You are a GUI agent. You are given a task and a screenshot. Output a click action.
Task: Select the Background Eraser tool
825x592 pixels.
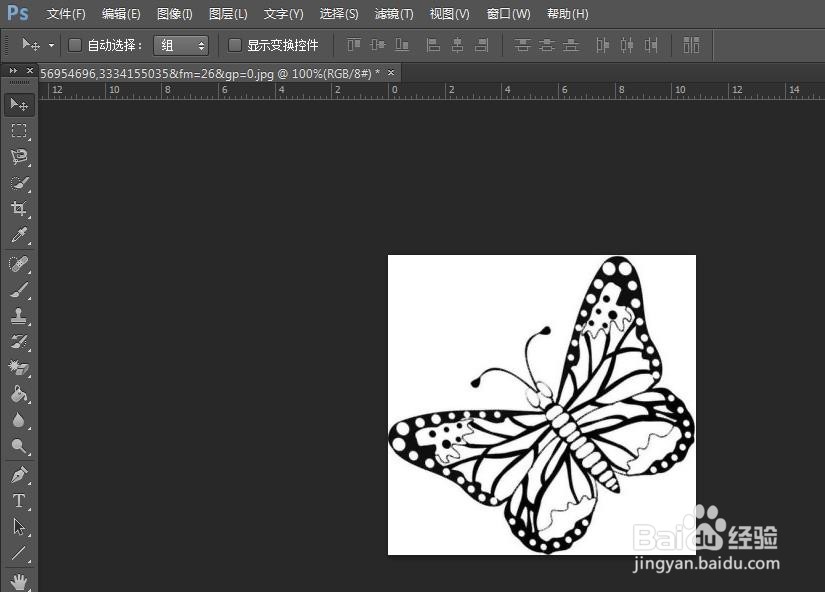(x=19, y=368)
